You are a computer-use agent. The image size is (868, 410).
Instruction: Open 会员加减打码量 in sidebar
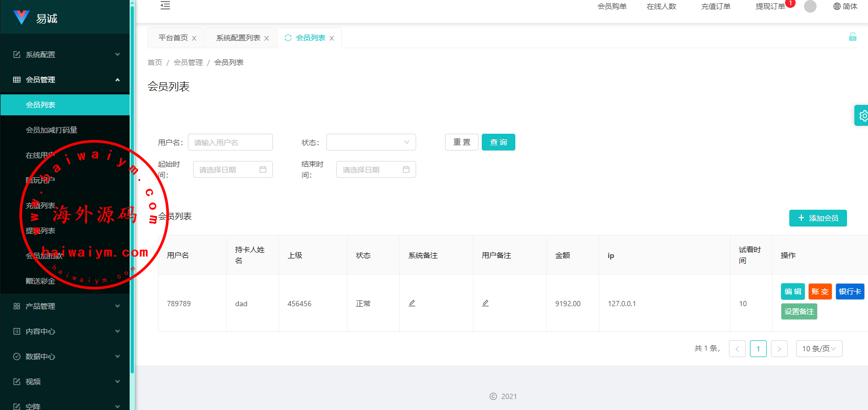51,130
